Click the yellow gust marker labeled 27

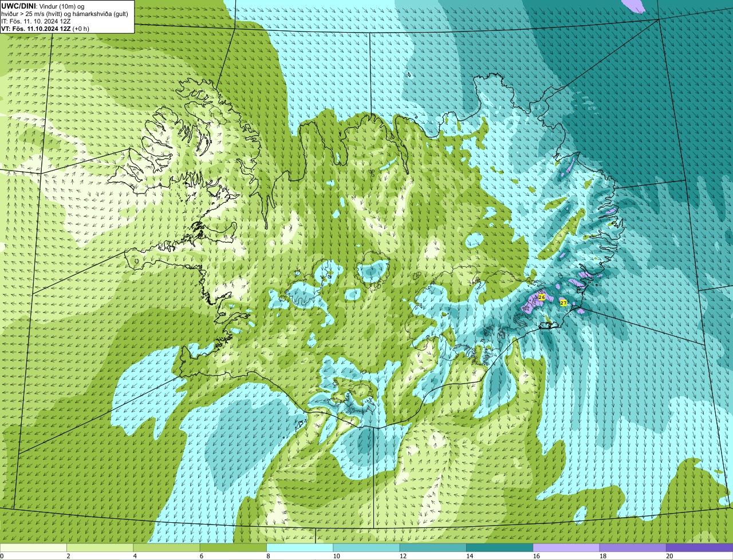coord(563,303)
